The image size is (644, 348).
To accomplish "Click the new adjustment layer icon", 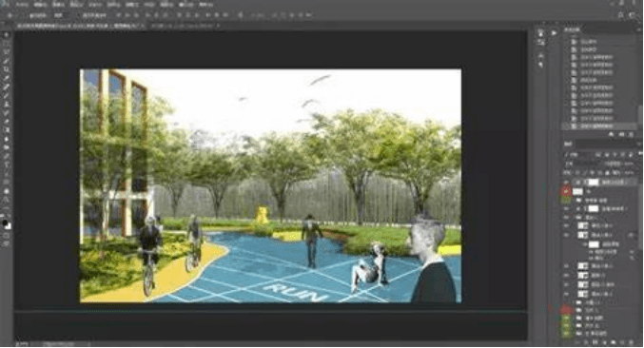I will (605, 342).
